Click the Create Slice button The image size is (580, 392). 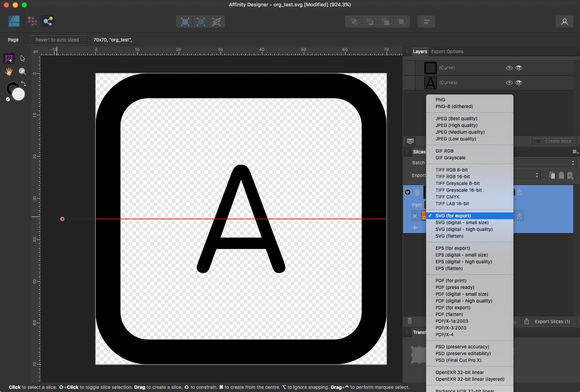(554, 141)
